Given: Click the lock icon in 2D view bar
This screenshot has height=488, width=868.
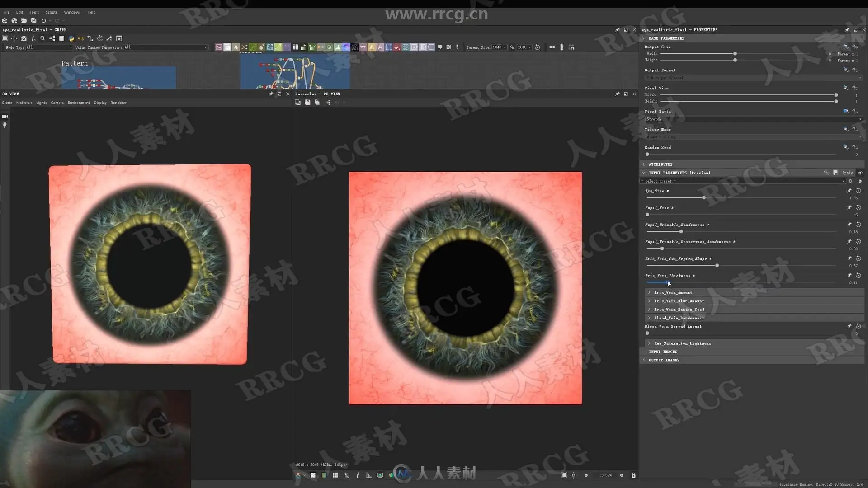Looking at the screenshot, I should [x=633, y=475].
